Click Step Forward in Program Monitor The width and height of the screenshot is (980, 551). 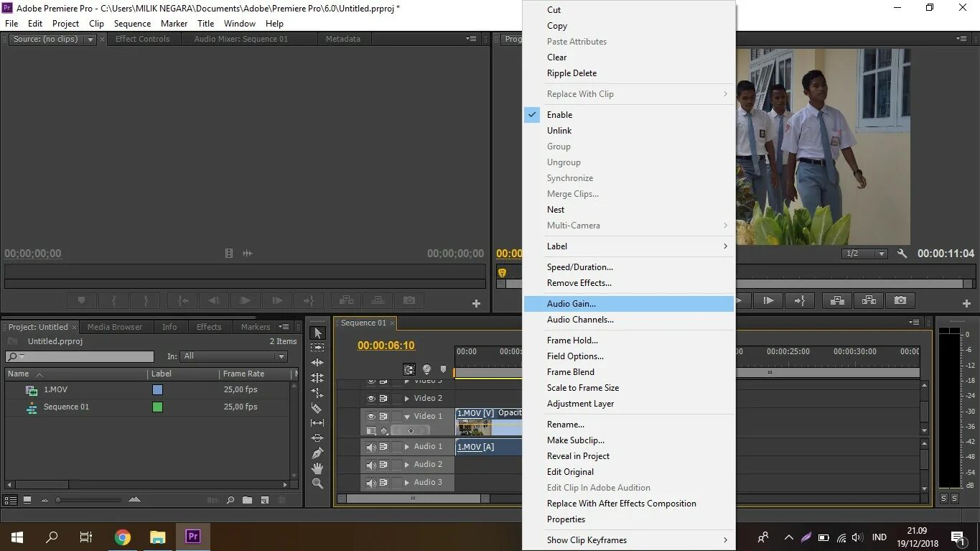click(x=768, y=300)
